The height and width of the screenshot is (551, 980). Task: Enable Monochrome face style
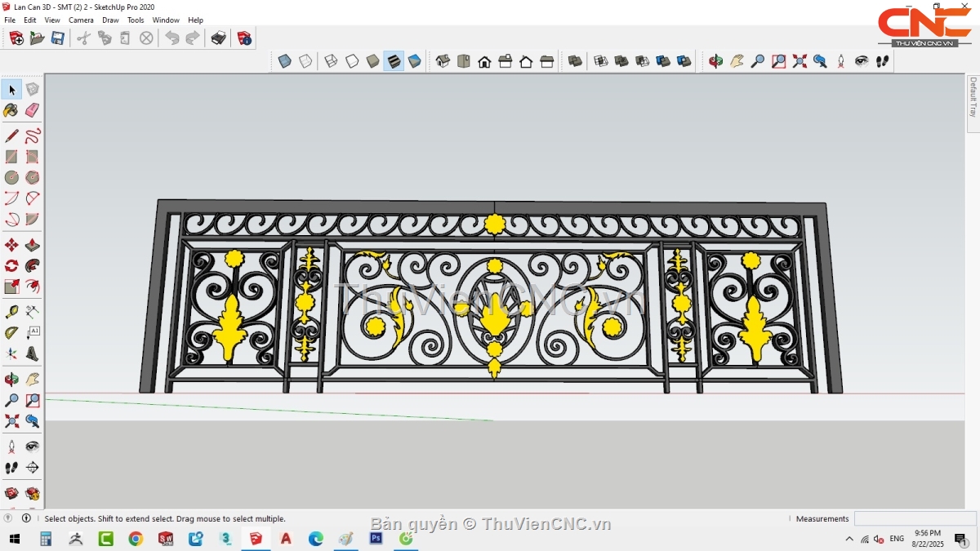[x=415, y=61]
